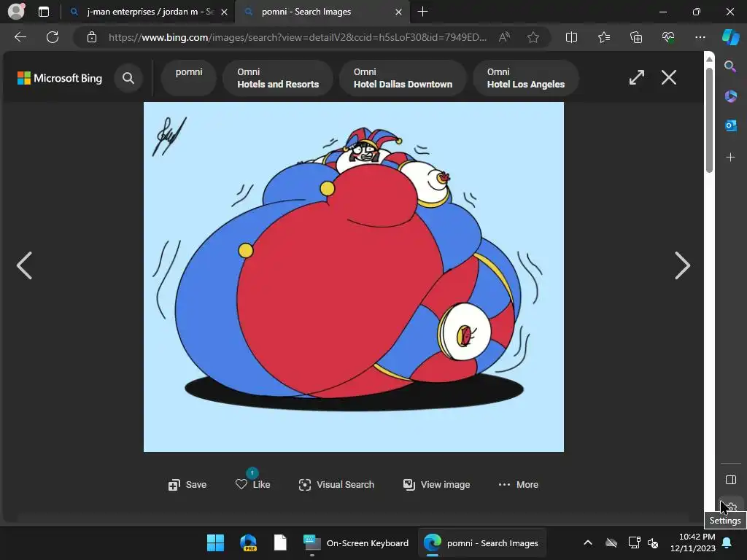The height and width of the screenshot is (560, 747).
Task: Open sidebar Settings gear
Action: point(730,506)
